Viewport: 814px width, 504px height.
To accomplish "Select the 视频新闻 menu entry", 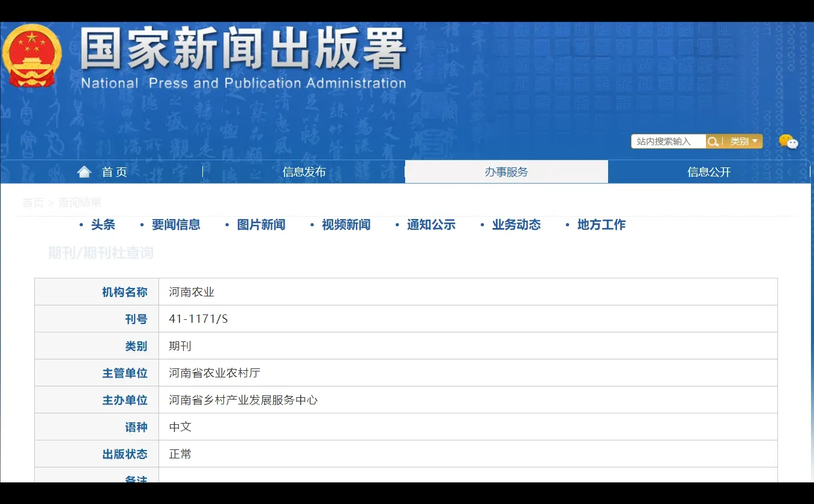I will point(346,225).
